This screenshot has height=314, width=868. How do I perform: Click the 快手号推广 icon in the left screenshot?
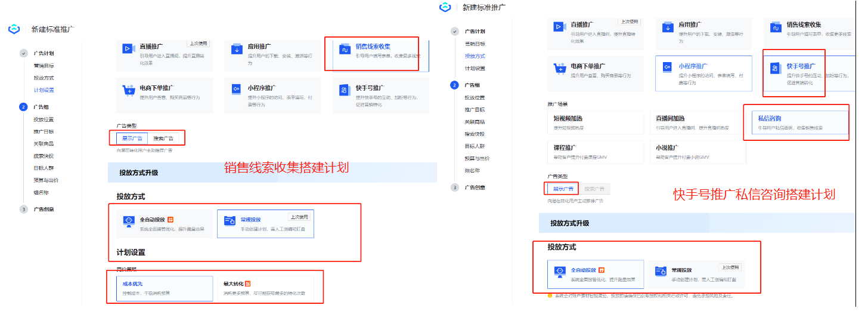344,90
